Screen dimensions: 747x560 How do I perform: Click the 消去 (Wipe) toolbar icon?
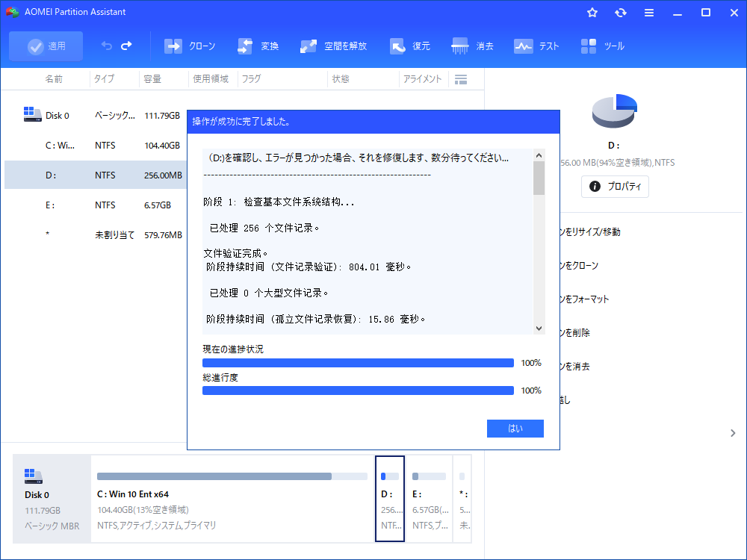472,46
